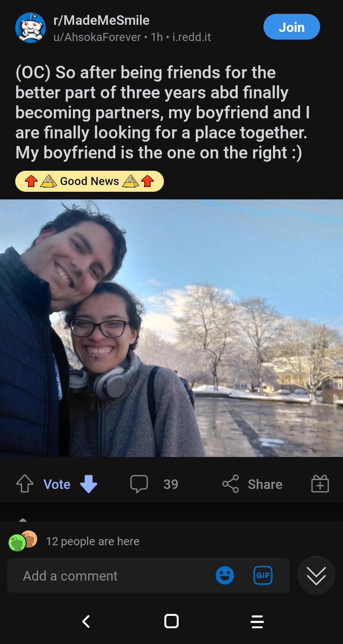Downvote the post with the blue arrow
This screenshot has height=644, width=343.
[89, 484]
